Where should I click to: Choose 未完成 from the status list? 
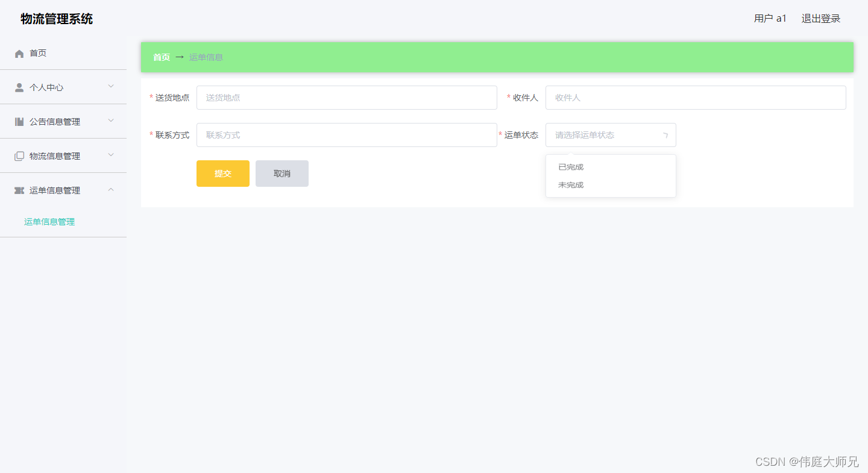[611, 185]
